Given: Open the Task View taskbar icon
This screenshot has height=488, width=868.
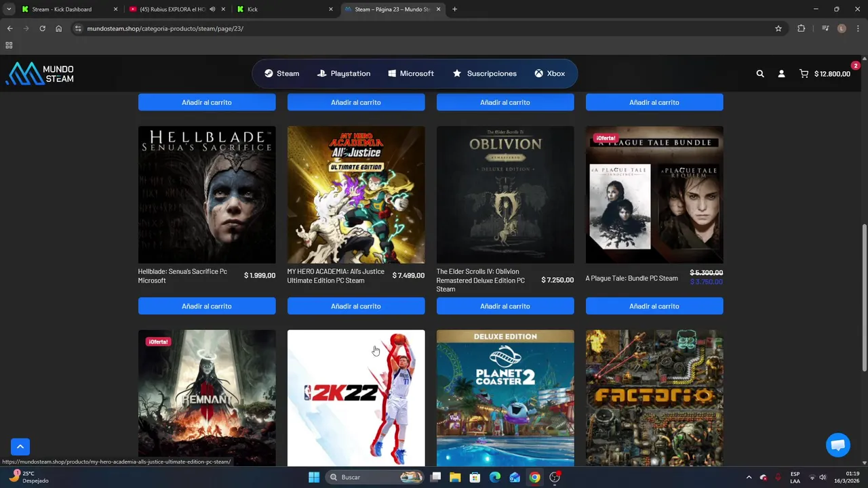Looking at the screenshot, I should coord(435,477).
